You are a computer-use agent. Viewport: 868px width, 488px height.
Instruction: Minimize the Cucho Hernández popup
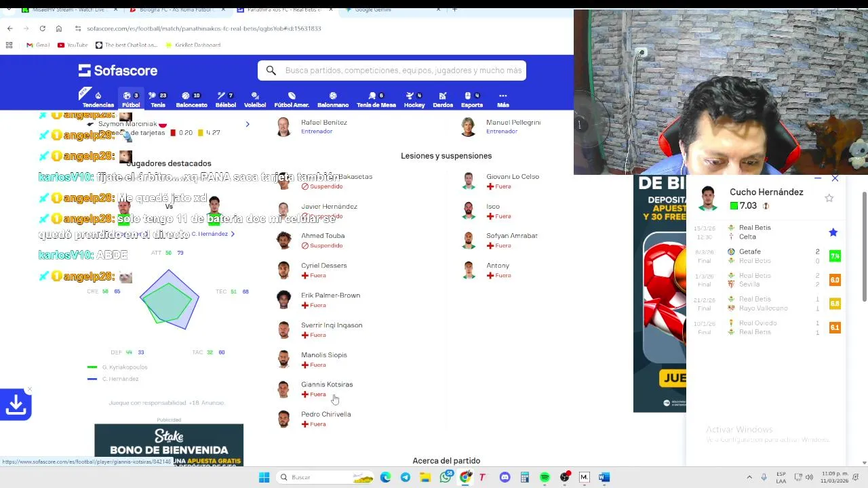(818, 178)
